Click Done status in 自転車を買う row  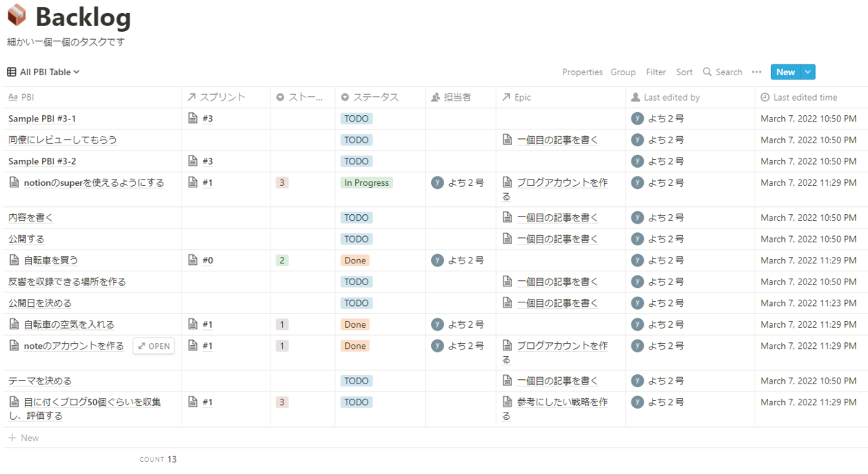(x=355, y=260)
